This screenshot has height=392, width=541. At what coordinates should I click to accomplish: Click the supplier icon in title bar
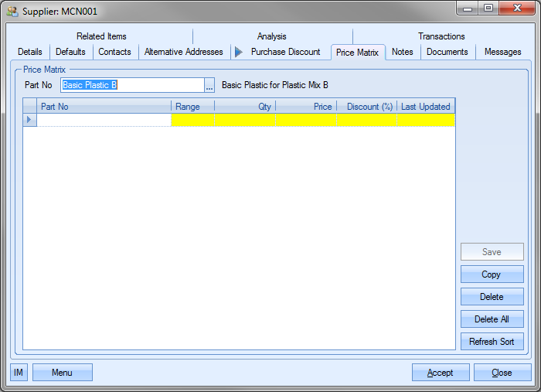12,12
